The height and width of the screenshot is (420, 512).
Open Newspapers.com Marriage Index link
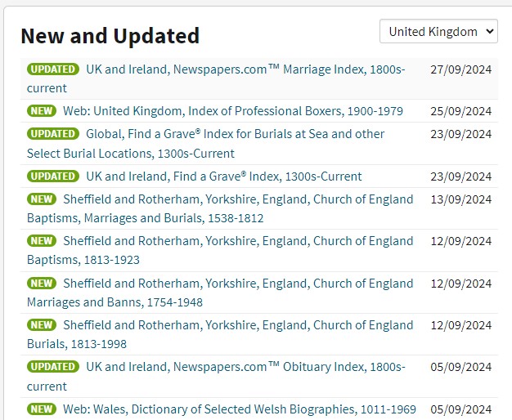pyautogui.click(x=245, y=69)
